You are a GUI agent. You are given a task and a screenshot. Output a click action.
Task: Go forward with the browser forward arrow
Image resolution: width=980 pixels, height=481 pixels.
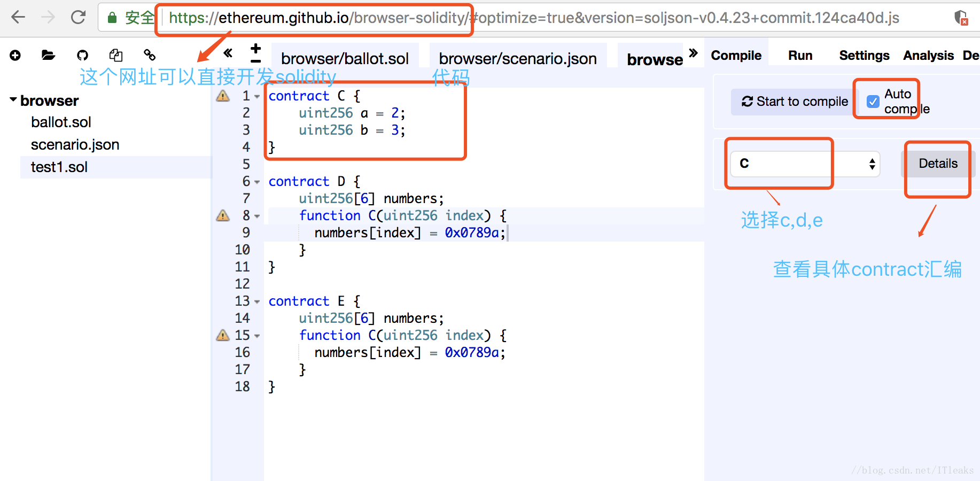pos(48,17)
